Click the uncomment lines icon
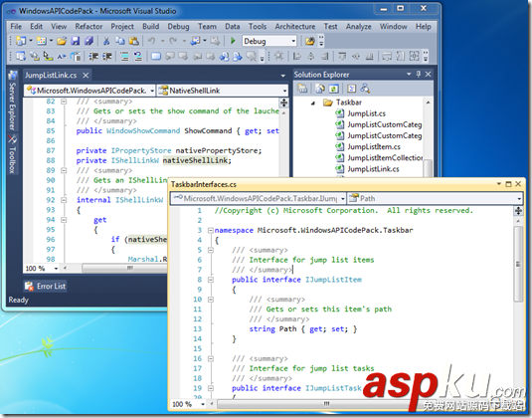Image resolution: width=532 pixels, height=418 pixels. click(x=138, y=56)
